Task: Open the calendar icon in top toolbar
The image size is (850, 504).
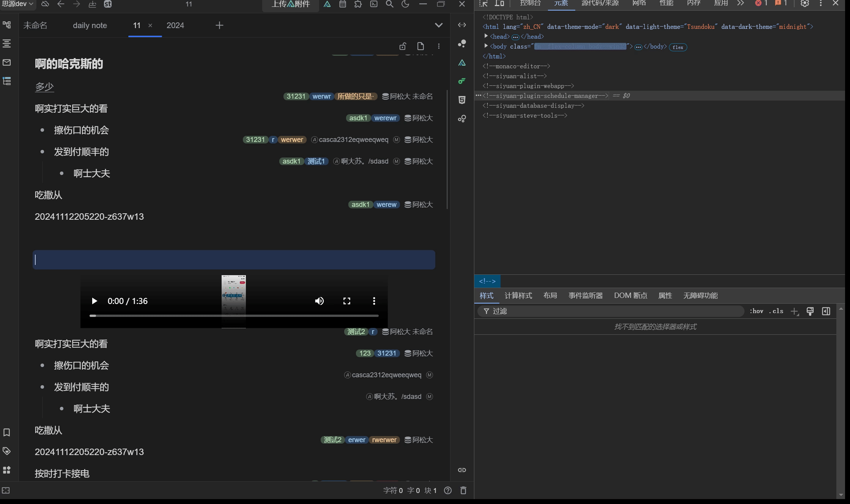Action: coord(342,4)
